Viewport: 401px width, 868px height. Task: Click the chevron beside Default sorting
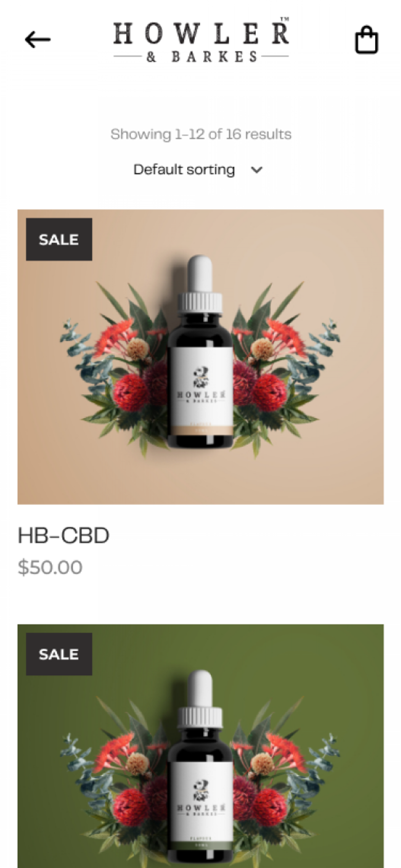(256, 170)
